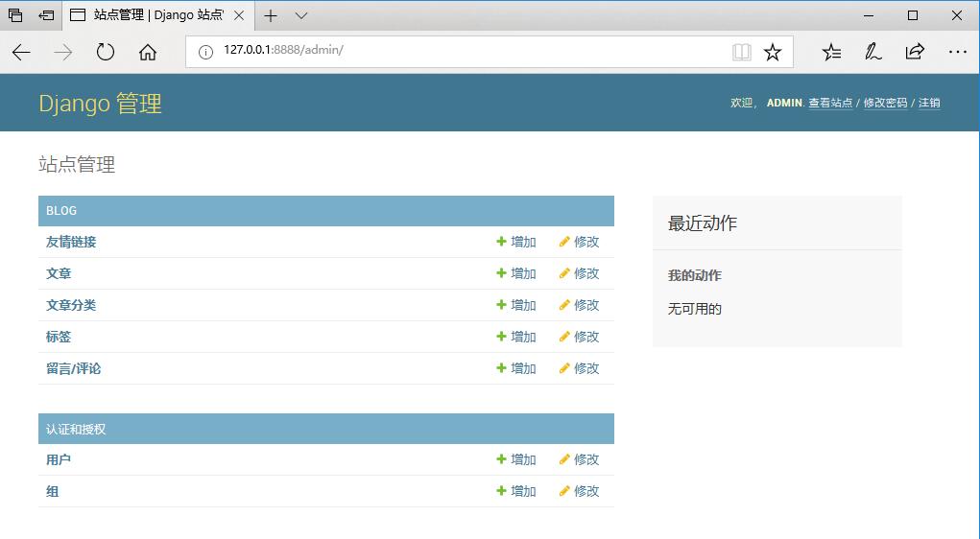Open browser settings ellipsis menu
Image resolution: width=980 pixels, height=539 pixels.
[x=957, y=52]
